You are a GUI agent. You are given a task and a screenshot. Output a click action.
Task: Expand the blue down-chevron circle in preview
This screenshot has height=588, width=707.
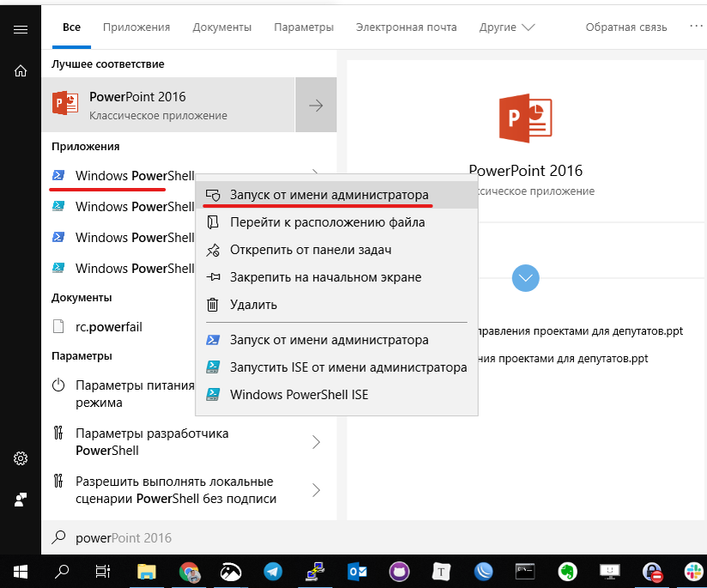pyautogui.click(x=526, y=278)
